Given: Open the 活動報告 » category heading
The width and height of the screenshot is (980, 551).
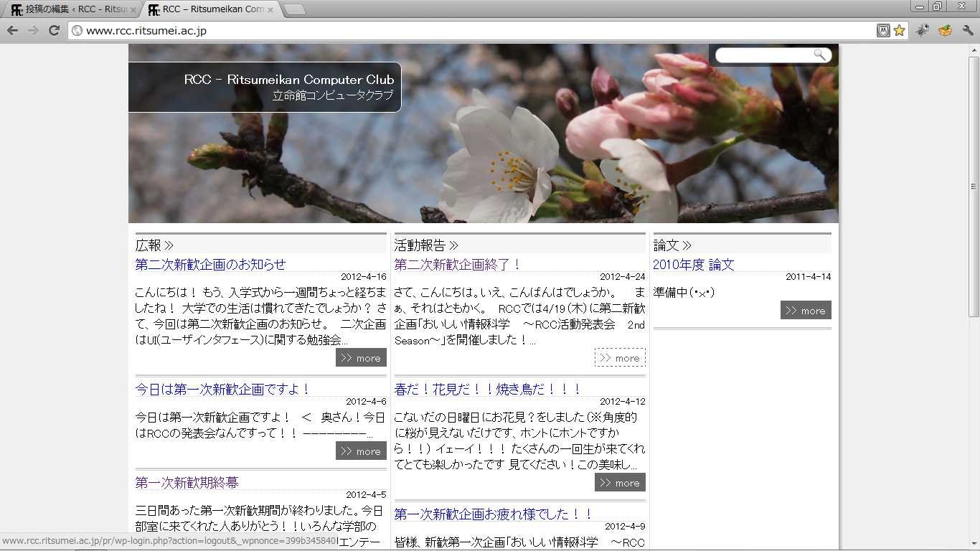Looking at the screenshot, I should [426, 245].
